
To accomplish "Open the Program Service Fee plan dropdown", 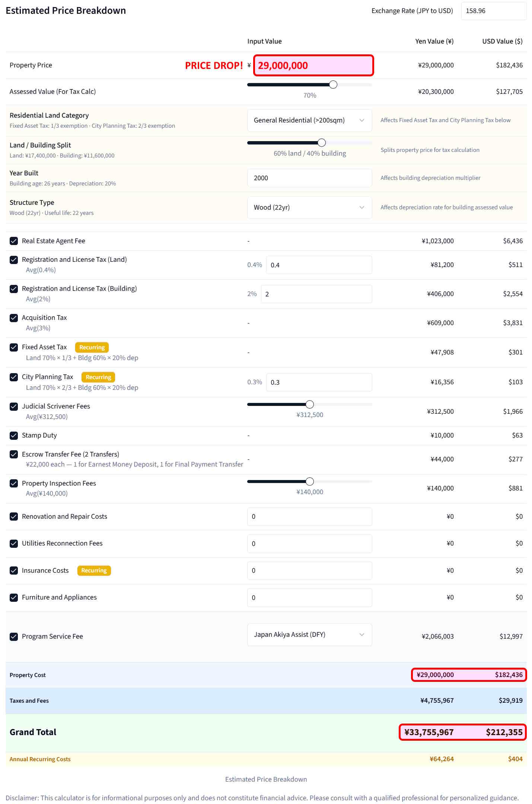I will 309,635.
